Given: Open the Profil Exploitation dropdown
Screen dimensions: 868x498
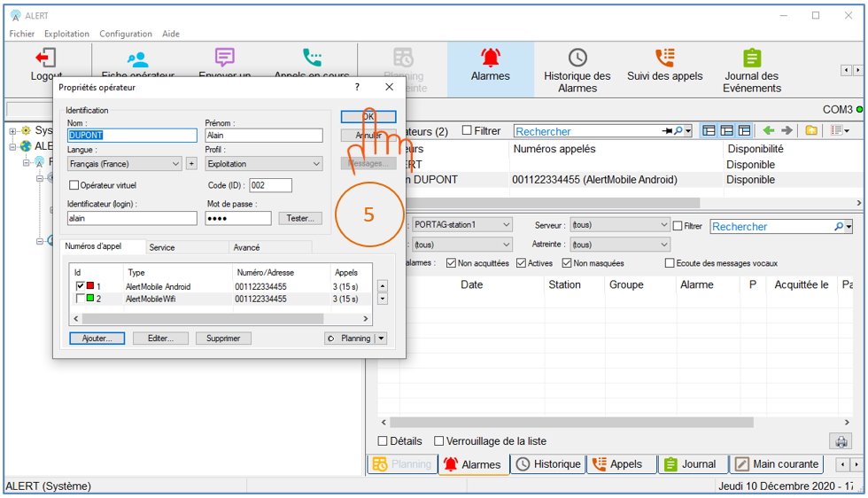Looking at the screenshot, I should tap(264, 164).
